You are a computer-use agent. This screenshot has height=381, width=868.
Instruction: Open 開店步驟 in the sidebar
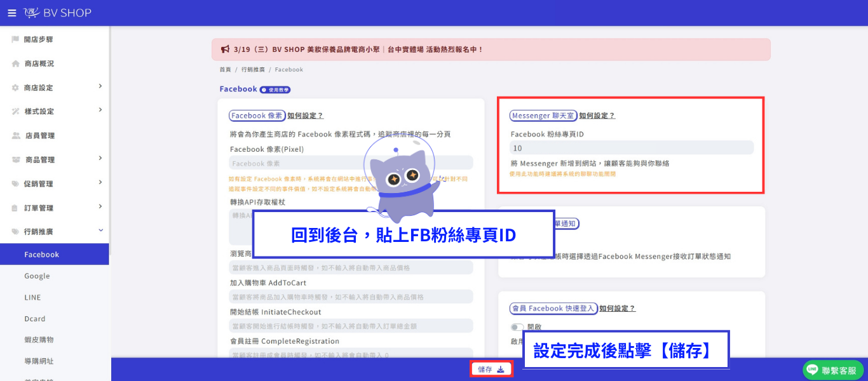39,39
